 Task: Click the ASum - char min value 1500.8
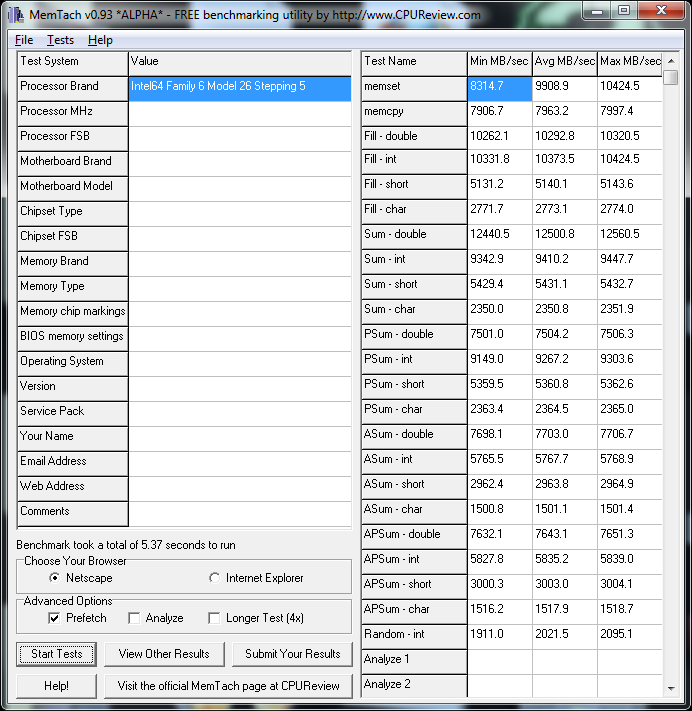pyautogui.click(x=500, y=511)
